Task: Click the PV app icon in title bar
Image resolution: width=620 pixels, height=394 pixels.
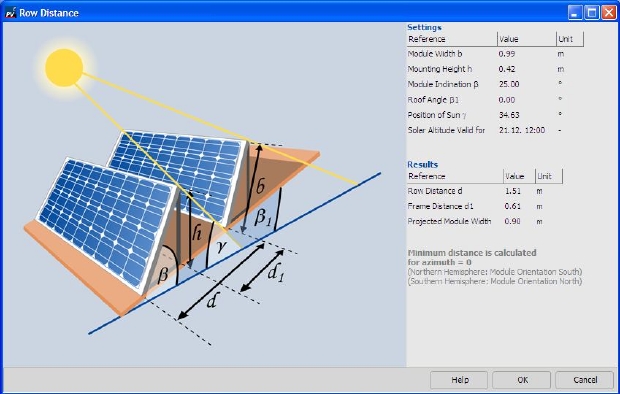Action: click(x=11, y=13)
